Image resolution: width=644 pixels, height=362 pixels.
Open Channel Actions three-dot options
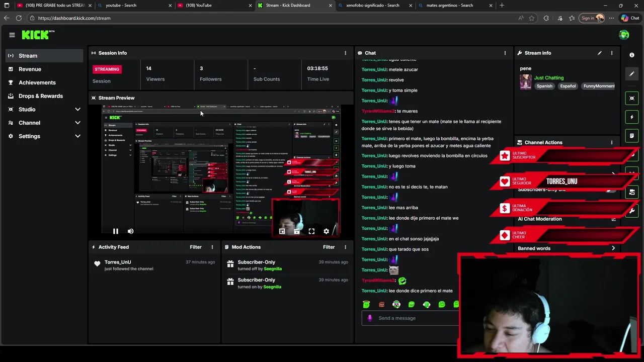click(x=612, y=142)
